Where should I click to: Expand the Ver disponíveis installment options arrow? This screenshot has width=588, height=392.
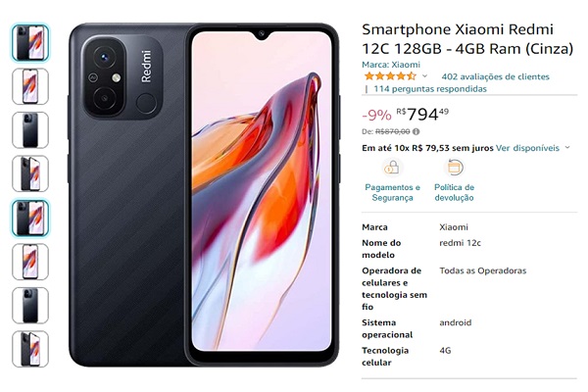[x=567, y=147]
